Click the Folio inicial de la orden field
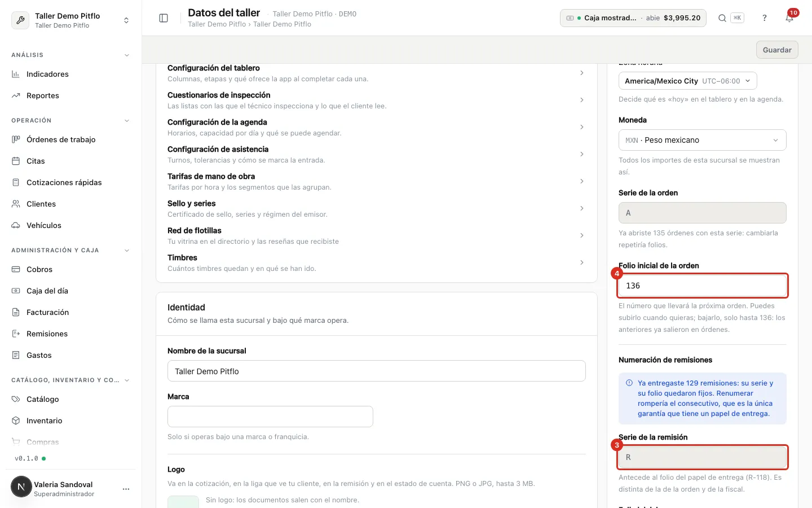 pyautogui.click(x=702, y=286)
